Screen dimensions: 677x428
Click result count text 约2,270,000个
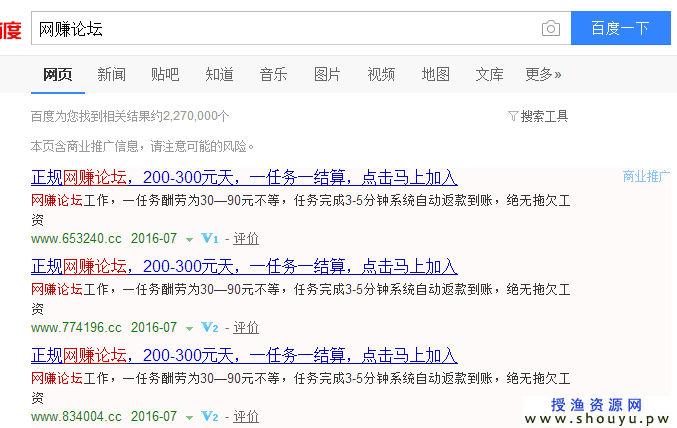click(190, 116)
